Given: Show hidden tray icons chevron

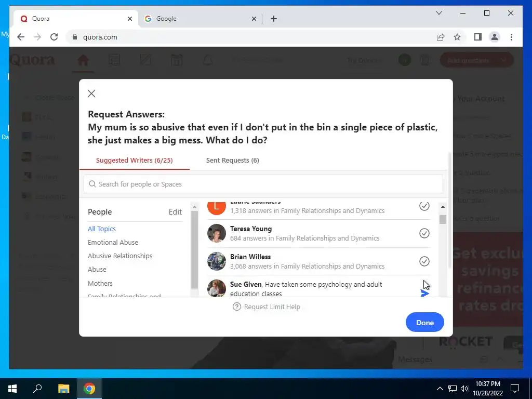Looking at the screenshot, I should [440, 389].
